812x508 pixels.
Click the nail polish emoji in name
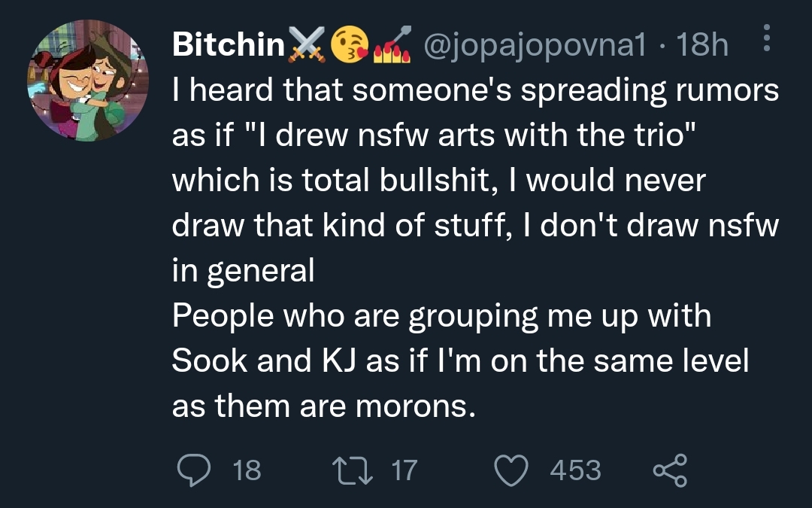click(x=392, y=44)
